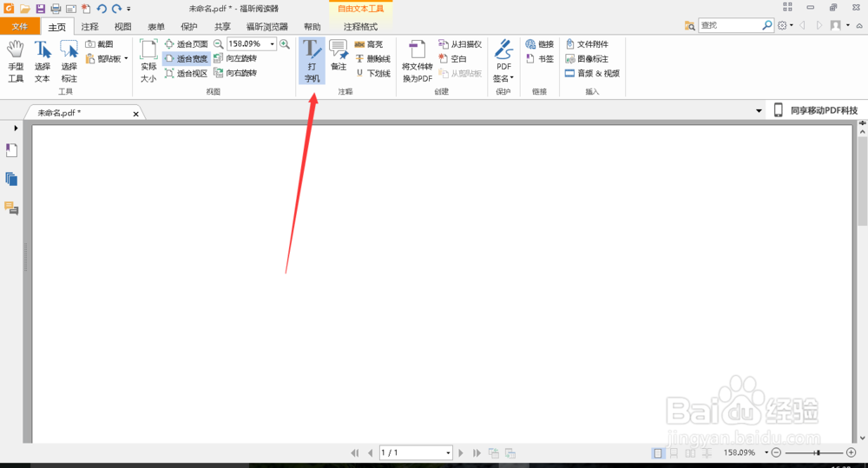The height and width of the screenshot is (468, 868).
Task: Insert Audio & Video (音频 & 视频)
Action: click(x=592, y=73)
